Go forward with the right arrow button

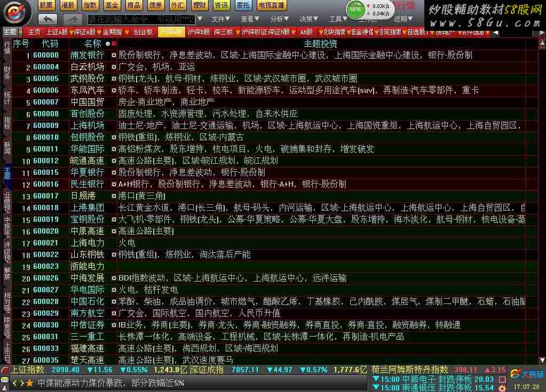tap(73, 19)
